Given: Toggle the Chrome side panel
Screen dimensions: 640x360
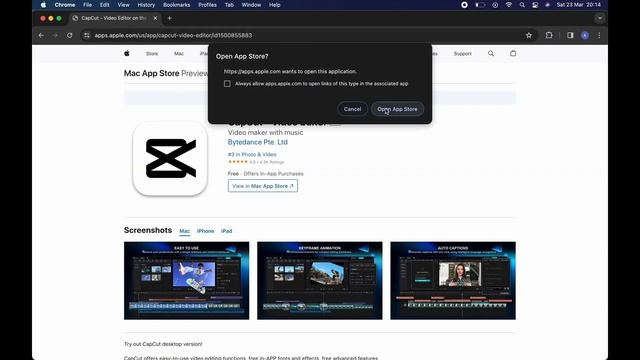Looking at the screenshot, I should [x=570, y=36].
